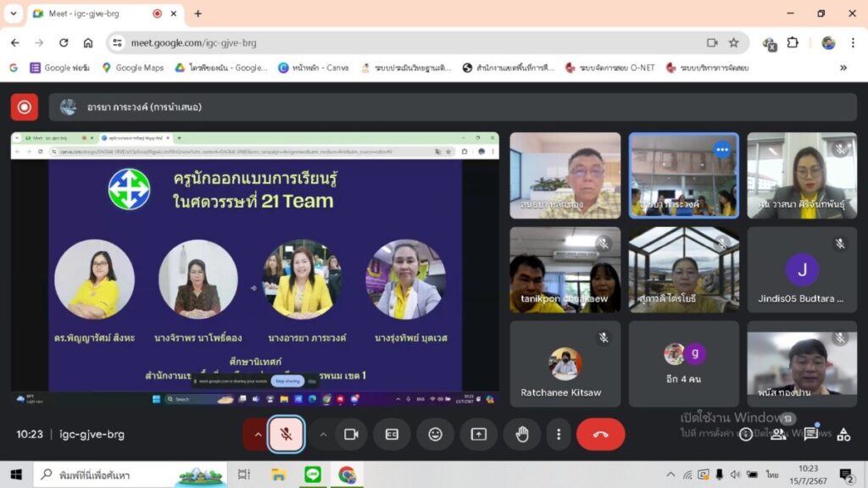Open the chat with everyone panel
This screenshot has height=488, width=868.
pyautogui.click(x=811, y=435)
